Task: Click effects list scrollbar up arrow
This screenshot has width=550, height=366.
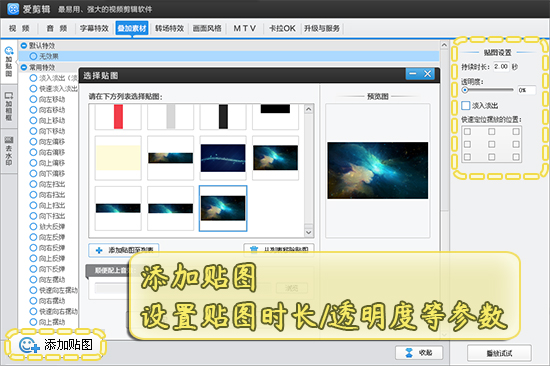Action: click(444, 45)
